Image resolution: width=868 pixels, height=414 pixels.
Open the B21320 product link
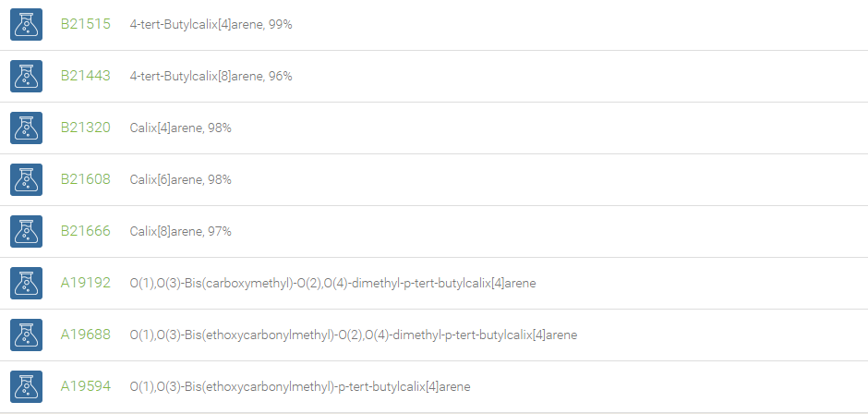click(85, 128)
